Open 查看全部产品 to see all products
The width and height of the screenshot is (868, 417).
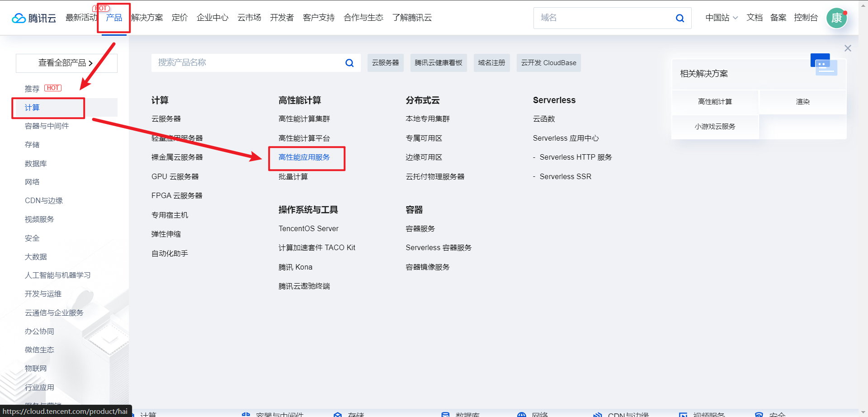coord(66,63)
